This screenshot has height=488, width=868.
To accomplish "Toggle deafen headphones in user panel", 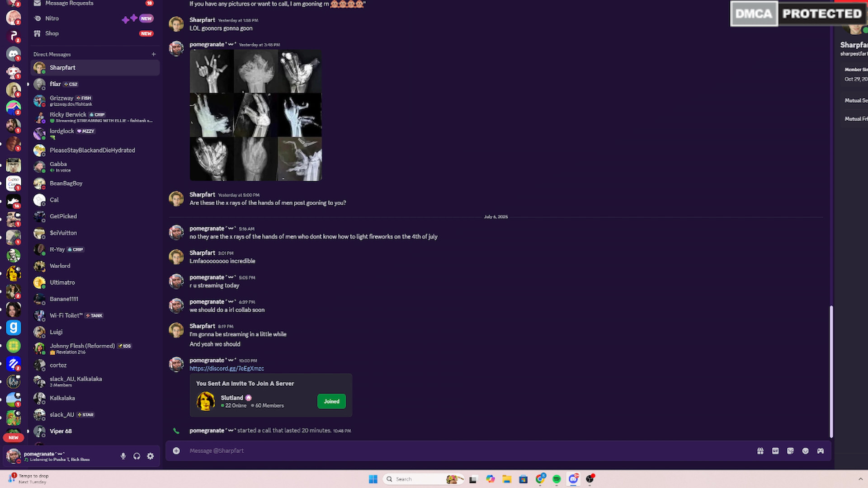I will coord(137,456).
